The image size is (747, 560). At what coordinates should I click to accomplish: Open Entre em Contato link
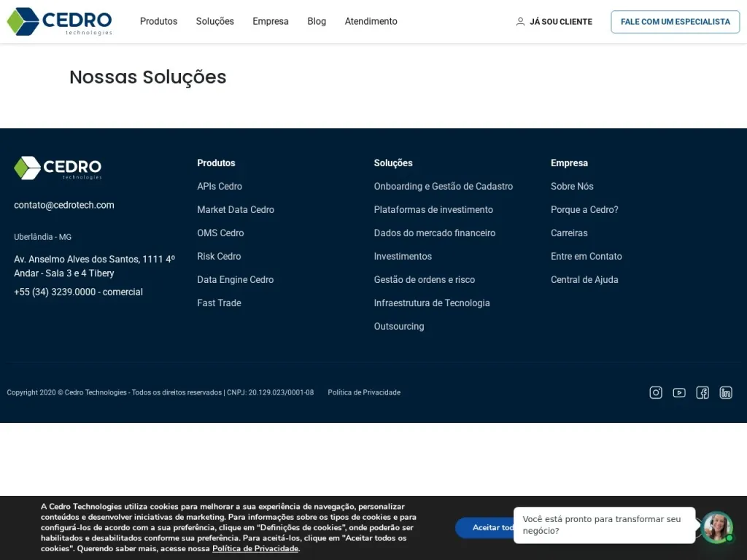tap(587, 256)
